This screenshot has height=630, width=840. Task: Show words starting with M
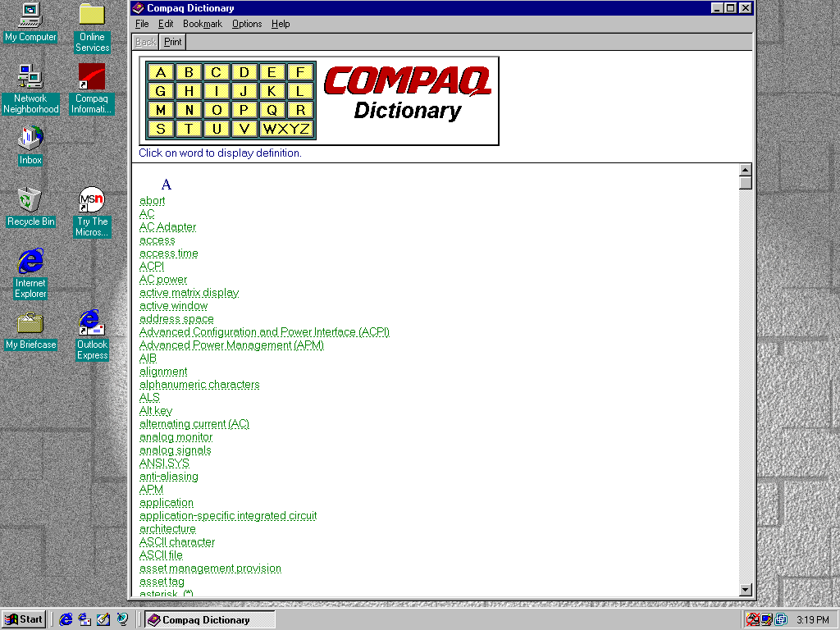(x=160, y=110)
